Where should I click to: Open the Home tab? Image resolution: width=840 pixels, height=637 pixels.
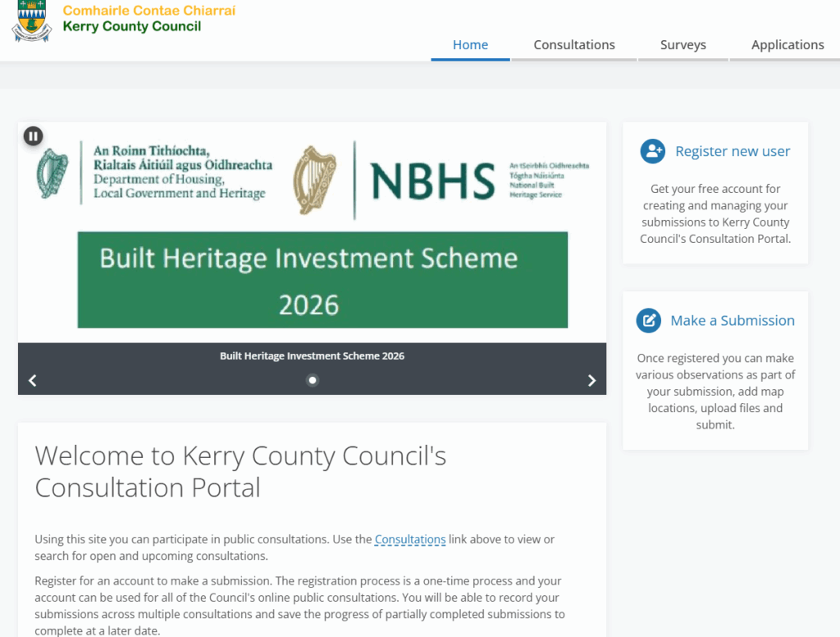(470, 45)
